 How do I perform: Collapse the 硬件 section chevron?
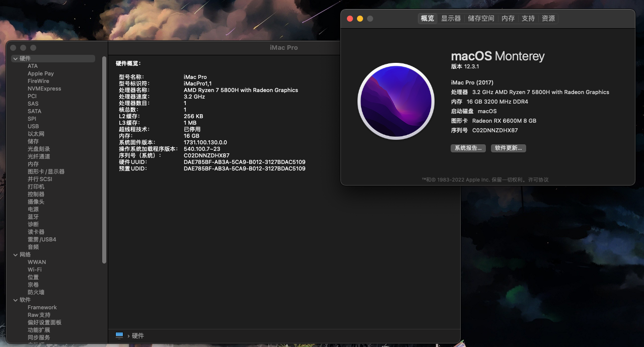[x=15, y=59]
